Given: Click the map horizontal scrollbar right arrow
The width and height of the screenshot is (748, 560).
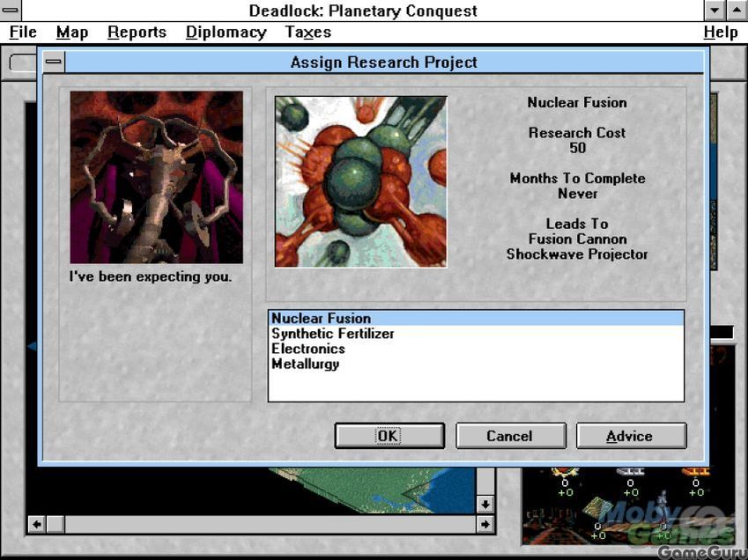Looking at the screenshot, I should click(x=485, y=525).
